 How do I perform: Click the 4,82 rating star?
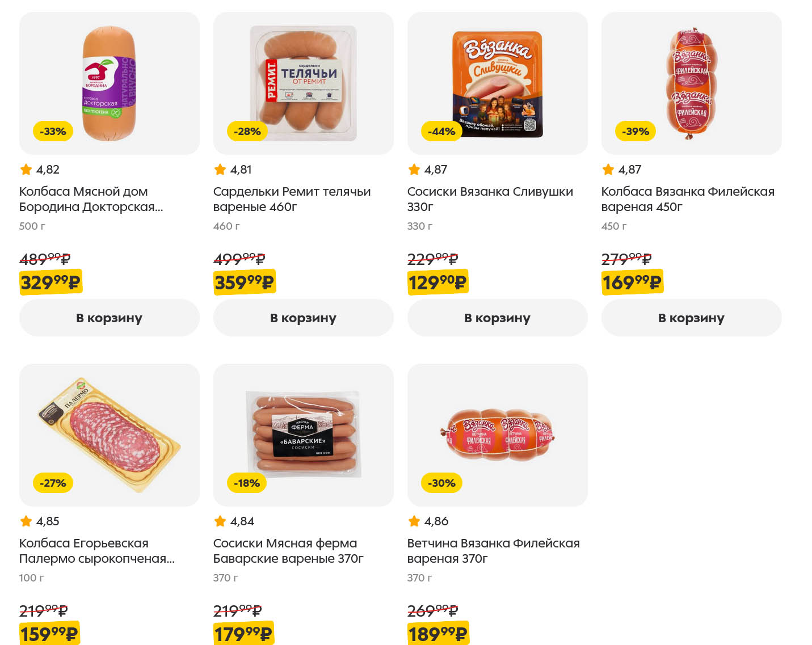tap(26, 170)
